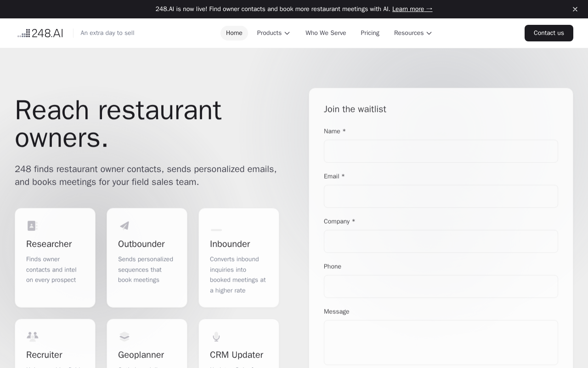The width and height of the screenshot is (588, 368).
Task: Click the Inbounder card icon
Action: (216, 230)
